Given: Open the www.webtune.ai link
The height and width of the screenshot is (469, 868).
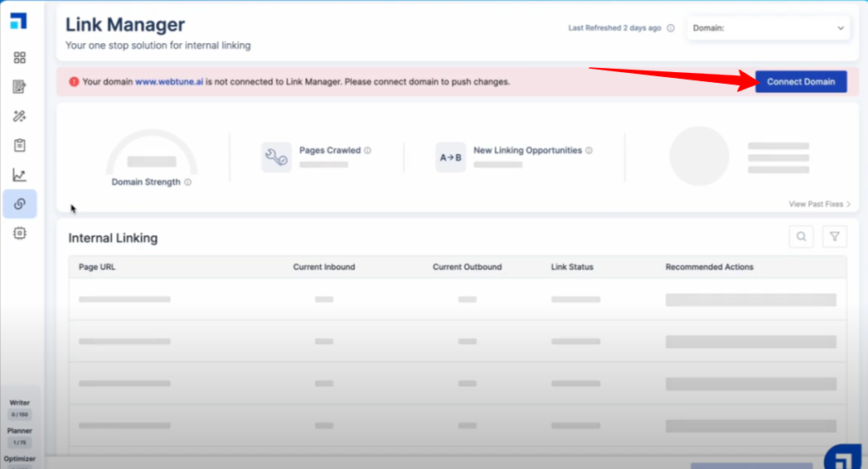Looking at the screenshot, I should 169,82.
